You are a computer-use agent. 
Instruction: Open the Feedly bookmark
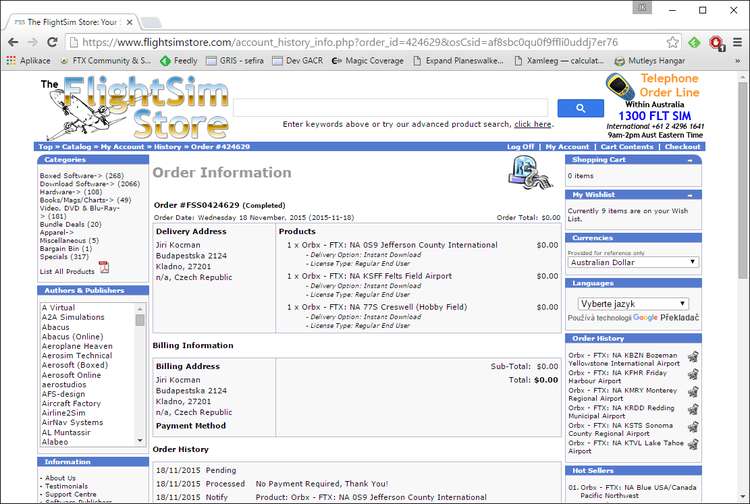point(178,61)
